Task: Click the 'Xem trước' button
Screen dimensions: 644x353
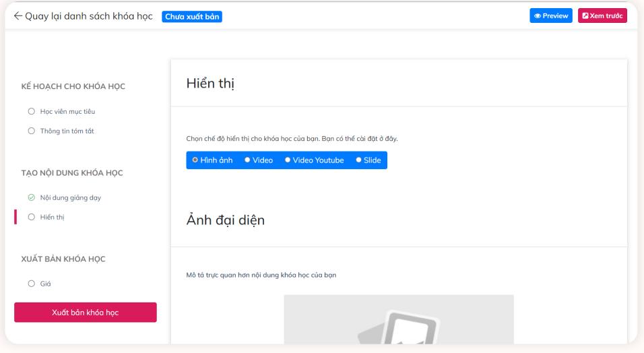Action: (602, 15)
